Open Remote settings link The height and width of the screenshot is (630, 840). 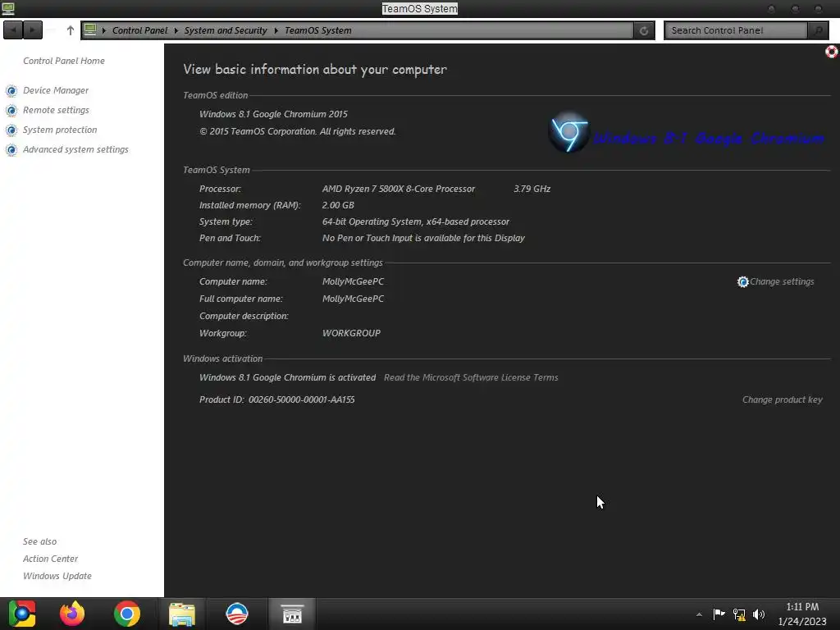[56, 110]
